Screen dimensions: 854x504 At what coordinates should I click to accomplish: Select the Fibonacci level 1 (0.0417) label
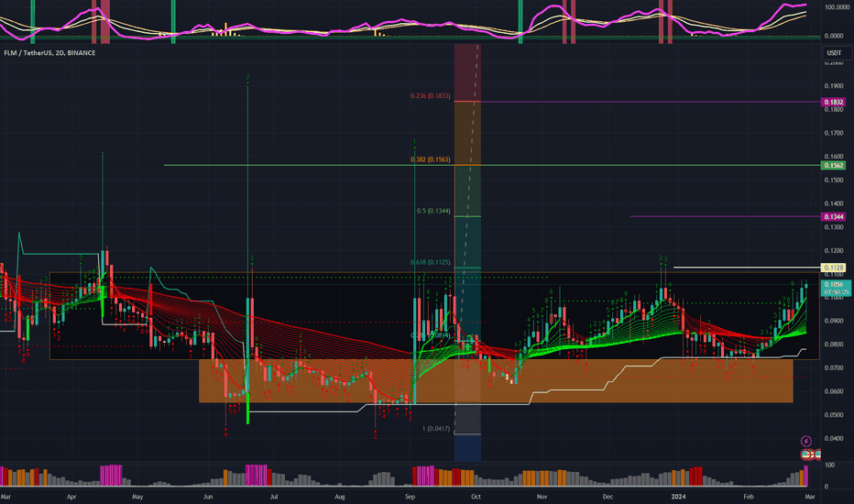click(x=436, y=429)
